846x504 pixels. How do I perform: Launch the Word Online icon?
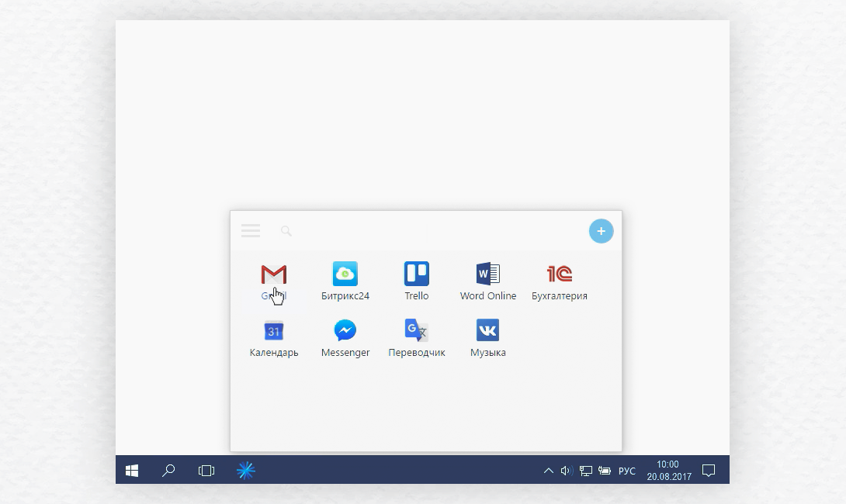point(487,274)
